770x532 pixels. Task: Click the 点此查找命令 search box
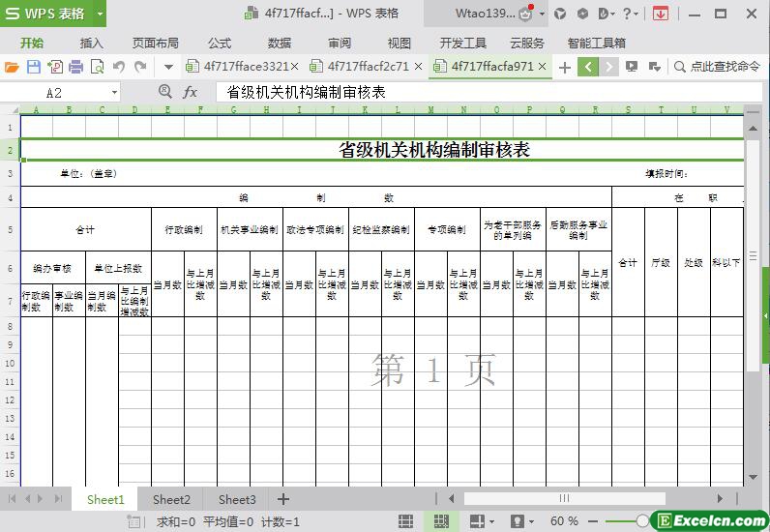pos(718,67)
